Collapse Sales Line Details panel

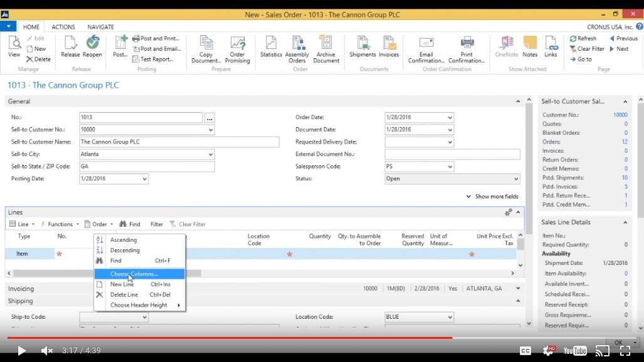coord(625,222)
